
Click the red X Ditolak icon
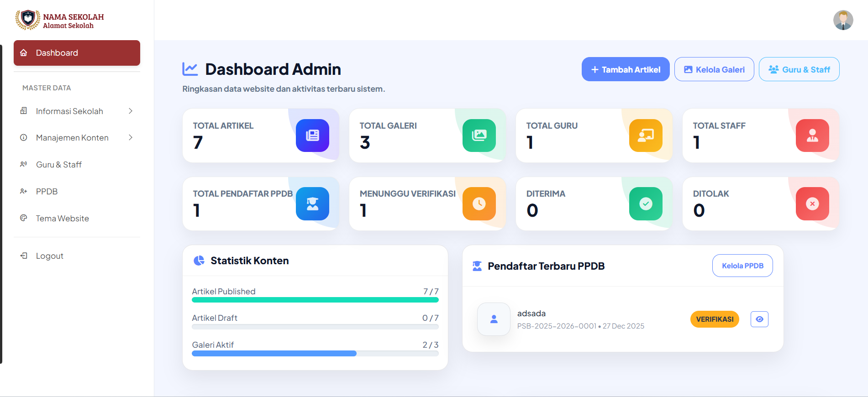812,204
